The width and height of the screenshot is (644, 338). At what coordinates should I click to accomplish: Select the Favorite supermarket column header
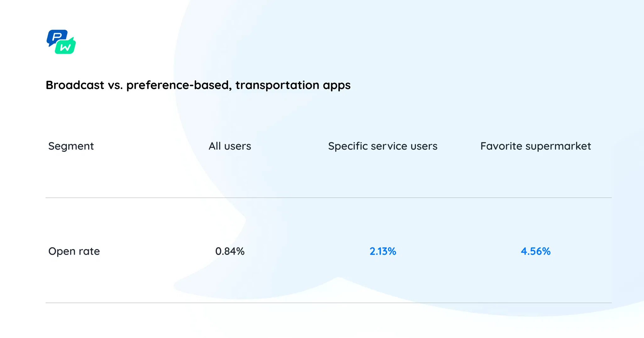536,146
